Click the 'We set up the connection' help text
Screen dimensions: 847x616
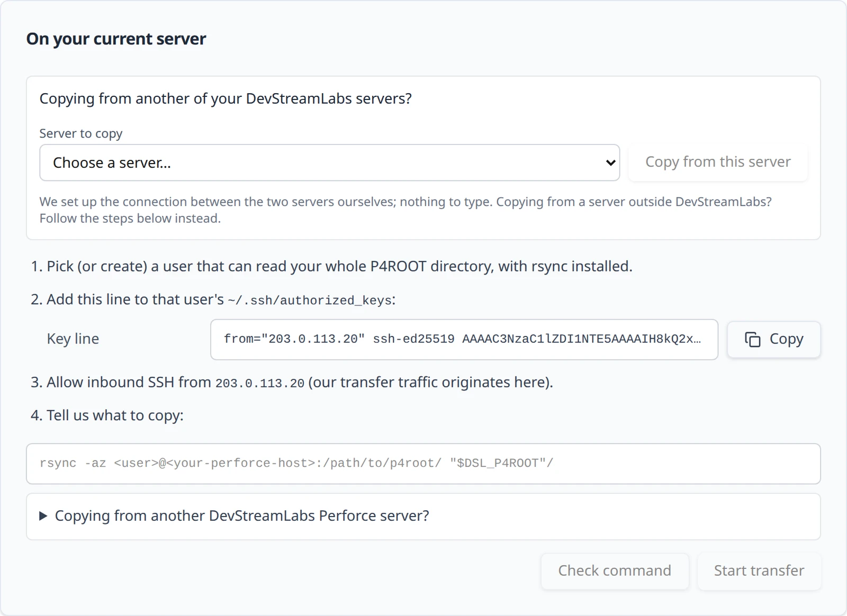pyautogui.click(x=406, y=210)
